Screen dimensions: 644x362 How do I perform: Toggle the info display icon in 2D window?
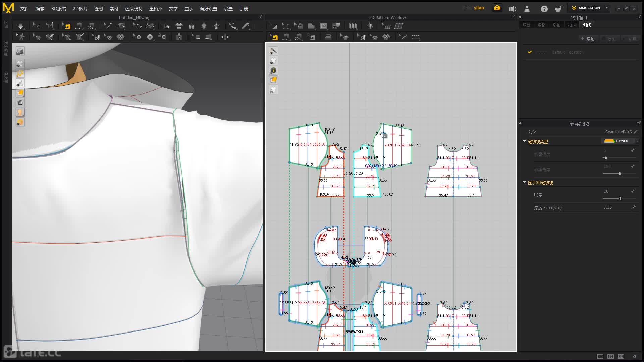[x=273, y=70]
